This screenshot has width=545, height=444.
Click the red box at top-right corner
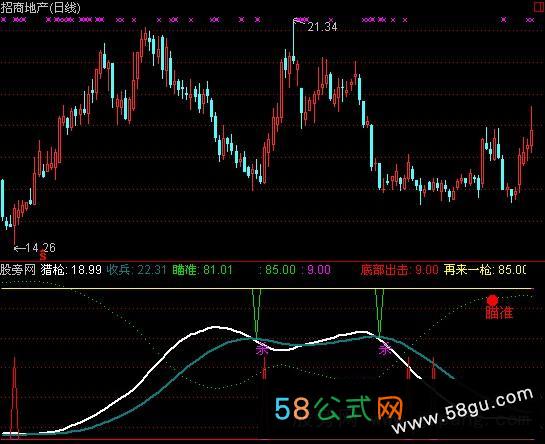point(539,7)
